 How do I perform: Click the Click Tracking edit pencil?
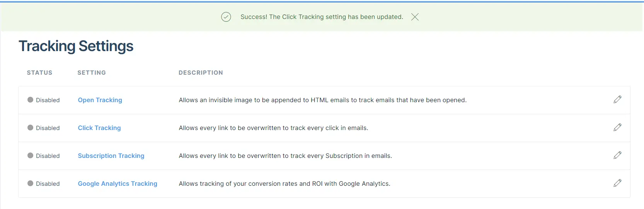[617, 127]
